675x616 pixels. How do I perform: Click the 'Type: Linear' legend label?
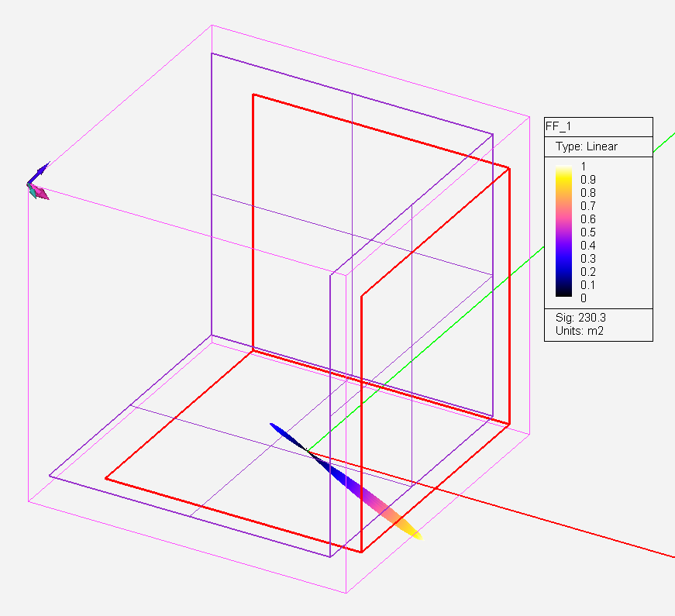pyautogui.click(x=587, y=146)
